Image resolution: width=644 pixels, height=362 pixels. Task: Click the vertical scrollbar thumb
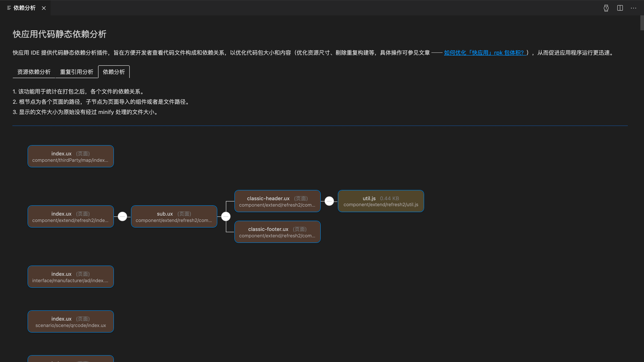tap(642, 23)
